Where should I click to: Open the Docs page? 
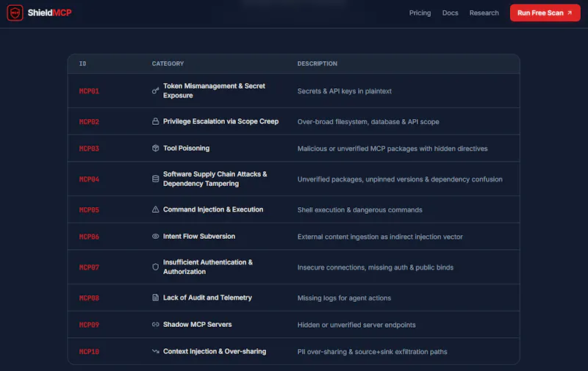450,12
